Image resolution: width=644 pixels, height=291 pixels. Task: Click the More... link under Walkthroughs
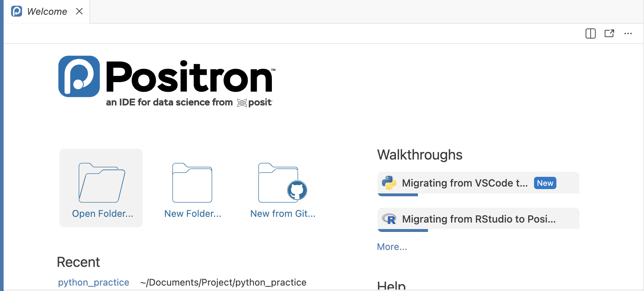click(x=392, y=247)
